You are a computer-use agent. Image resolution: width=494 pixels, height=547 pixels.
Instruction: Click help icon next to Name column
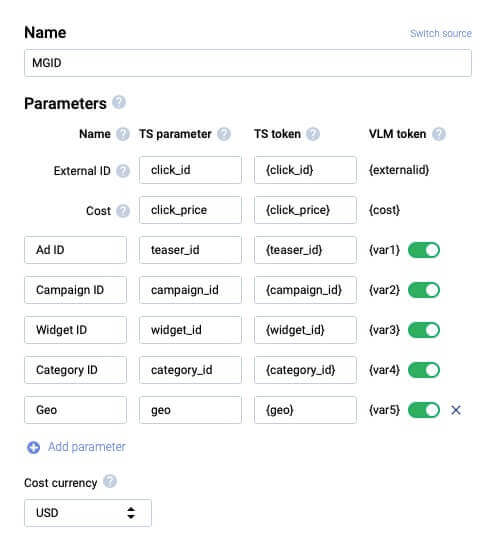tap(122, 134)
